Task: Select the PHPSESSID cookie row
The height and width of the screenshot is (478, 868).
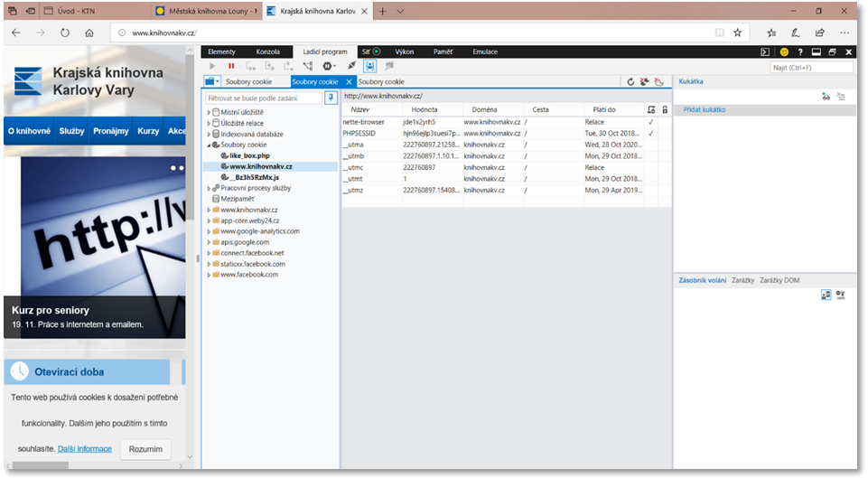Action: point(506,134)
